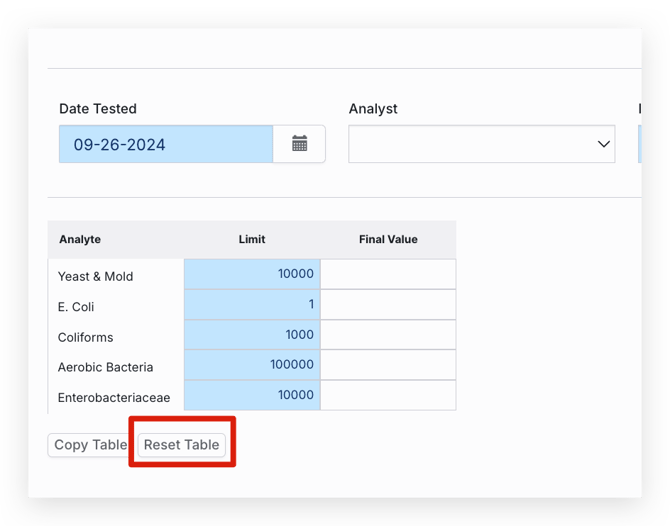Click the E. Coli Final Value field
The image size is (670, 526).
click(388, 304)
